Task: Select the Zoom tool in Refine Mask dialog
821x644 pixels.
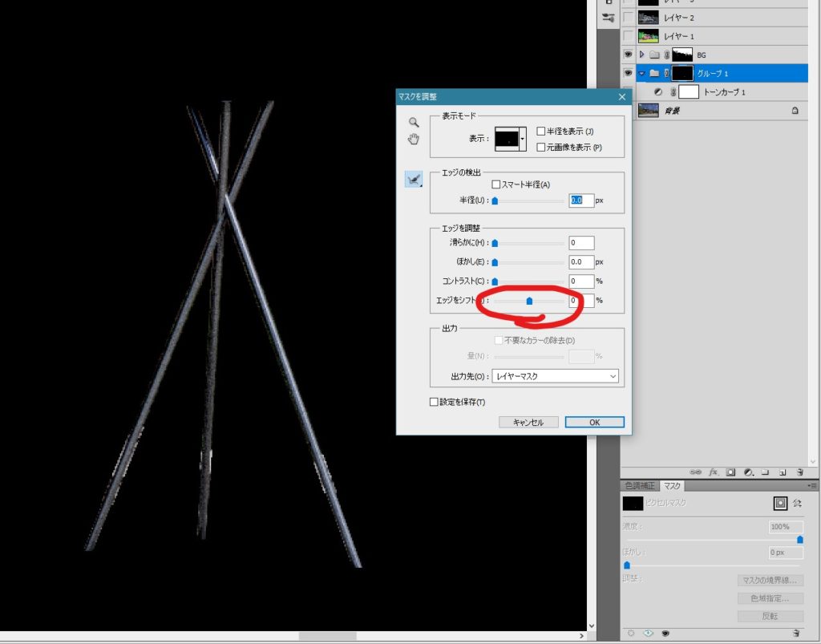Action: point(414,123)
